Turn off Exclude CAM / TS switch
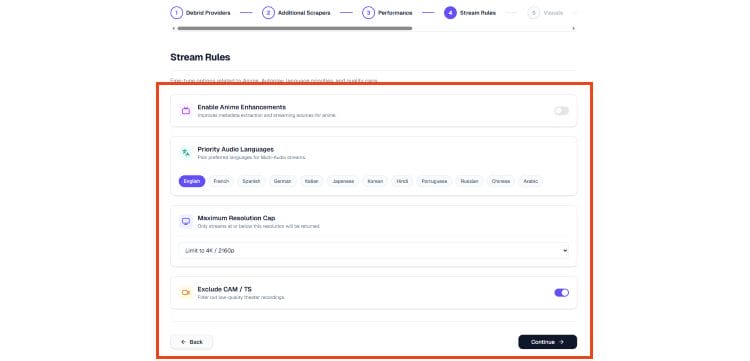Screen dimensions: 750x361 pyautogui.click(x=562, y=293)
